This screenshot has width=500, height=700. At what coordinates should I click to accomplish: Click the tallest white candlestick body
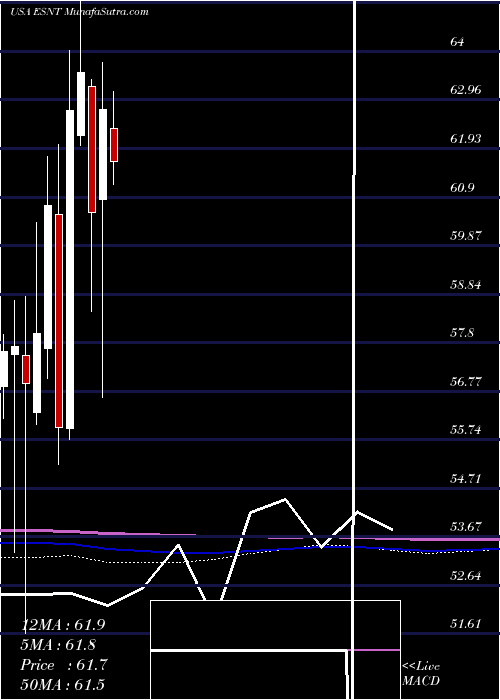(70, 269)
